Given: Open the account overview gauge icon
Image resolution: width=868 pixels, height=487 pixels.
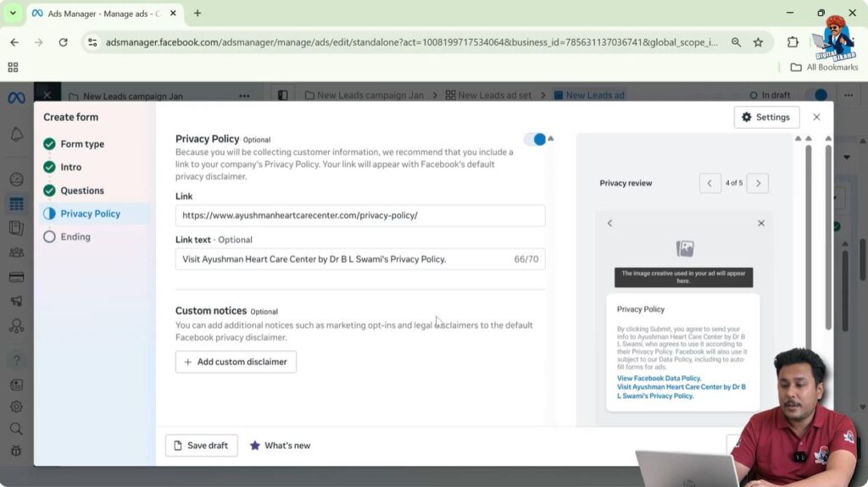Looking at the screenshot, I should pos(17,180).
